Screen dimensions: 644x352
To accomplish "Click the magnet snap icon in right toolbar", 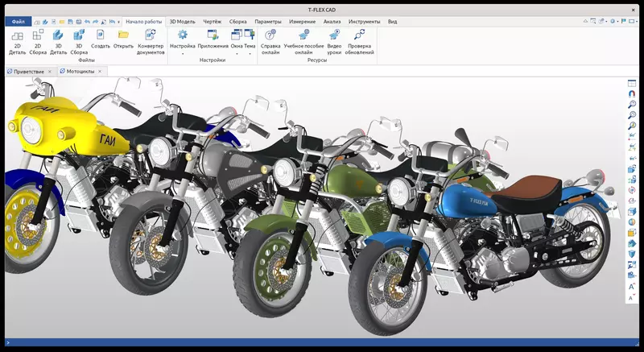I will 632,93.
